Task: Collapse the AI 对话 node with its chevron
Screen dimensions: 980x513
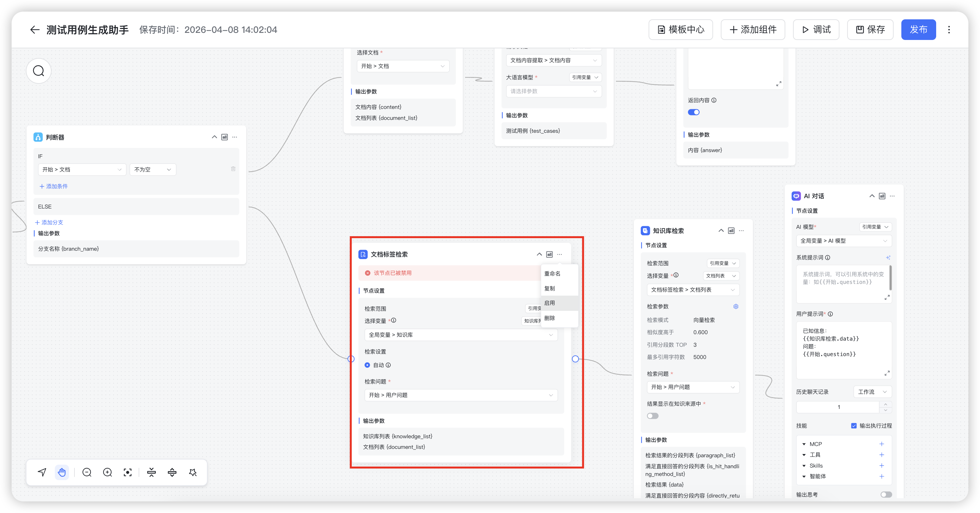Action: pos(872,196)
